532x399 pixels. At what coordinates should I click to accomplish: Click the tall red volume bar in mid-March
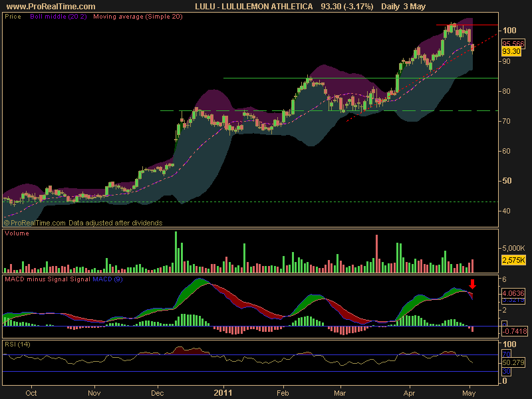click(376, 254)
